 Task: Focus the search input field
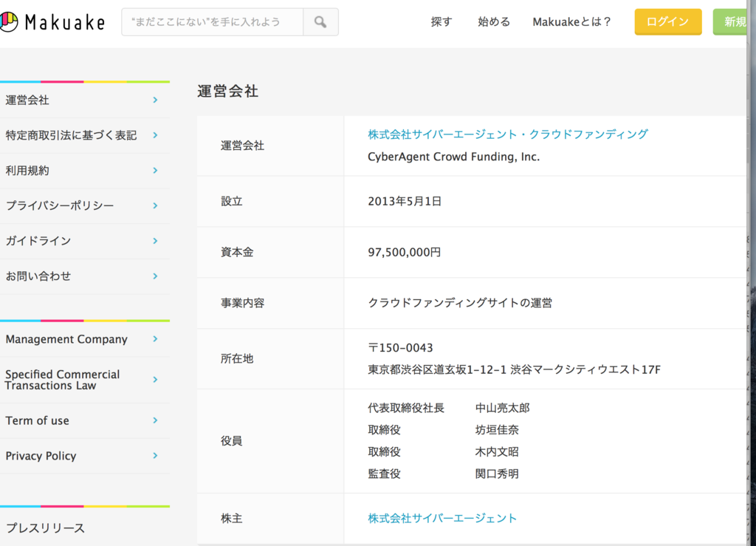point(212,21)
